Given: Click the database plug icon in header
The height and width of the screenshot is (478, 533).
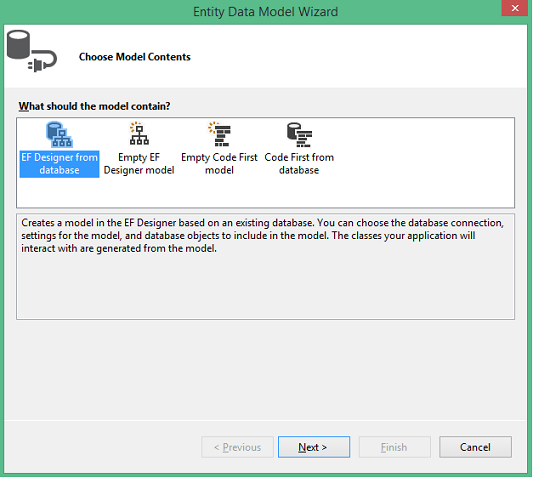Looking at the screenshot, I should (x=32, y=51).
